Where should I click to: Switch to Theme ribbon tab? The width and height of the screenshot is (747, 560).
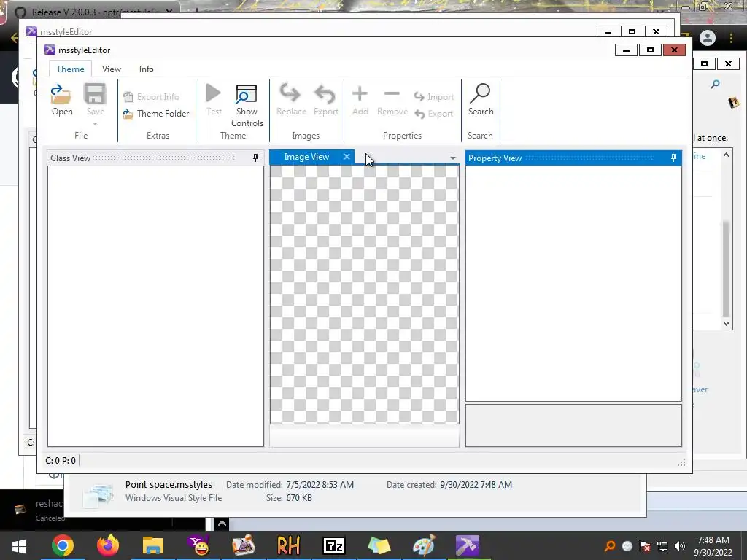coord(70,69)
